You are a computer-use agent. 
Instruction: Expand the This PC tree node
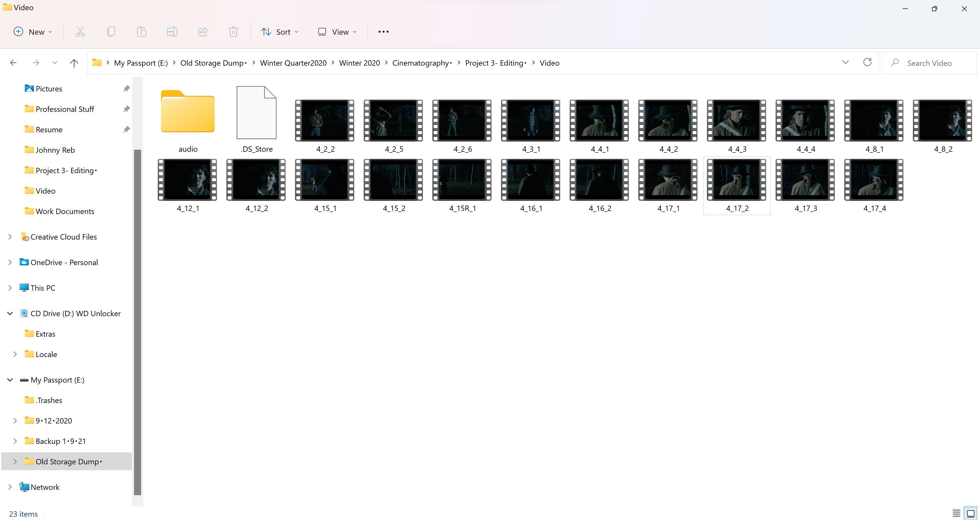10,288
